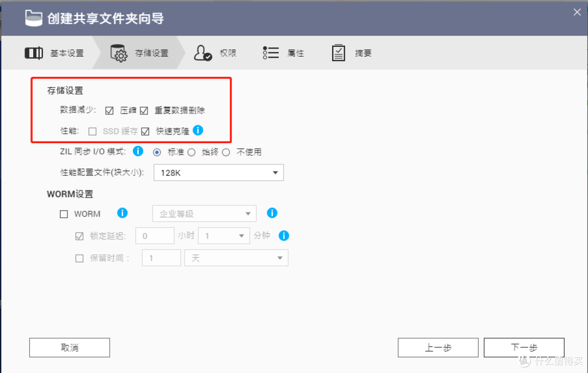This screenshot has height=373, width=588.
Task: Click the 锁定延迟 hours input field
Action: [155, 236]
